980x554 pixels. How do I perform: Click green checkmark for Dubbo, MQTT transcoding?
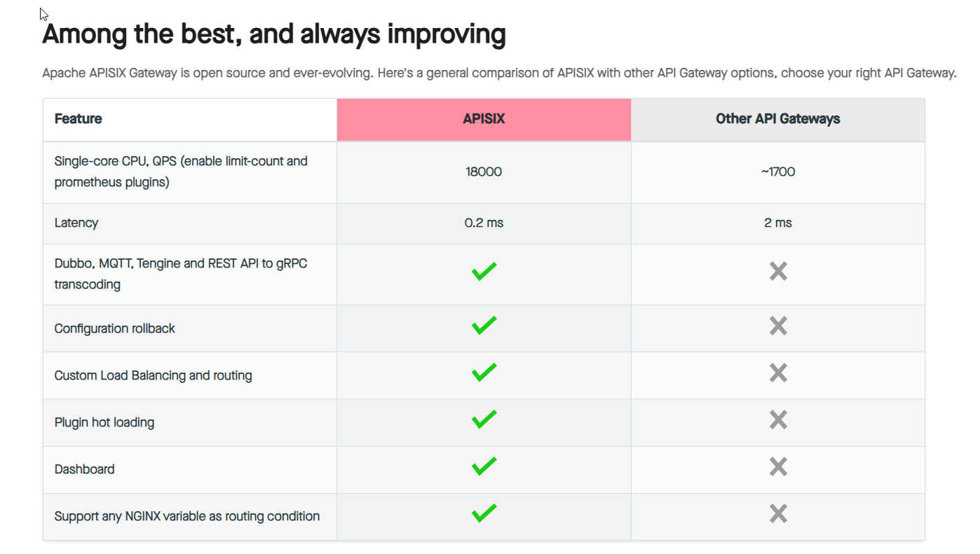484,271
